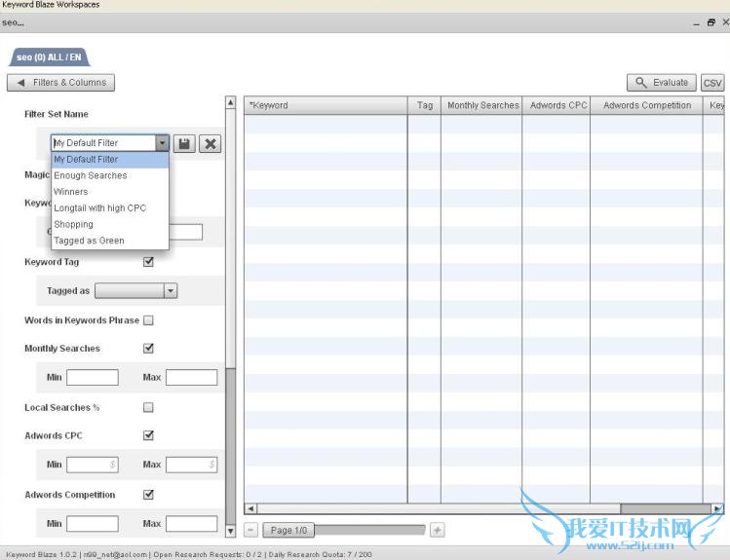
Task: Choose My Default Filter from list
Action: pos(110,160)
